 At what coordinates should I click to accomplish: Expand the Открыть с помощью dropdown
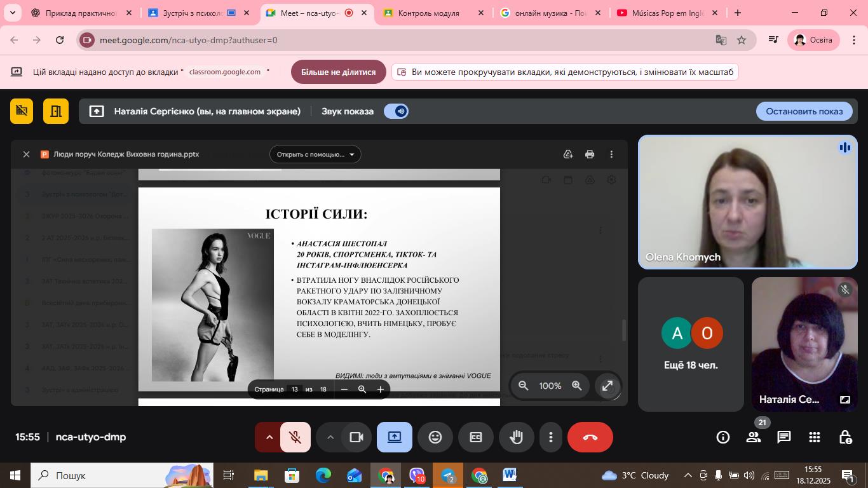click(x=315, y=154)
